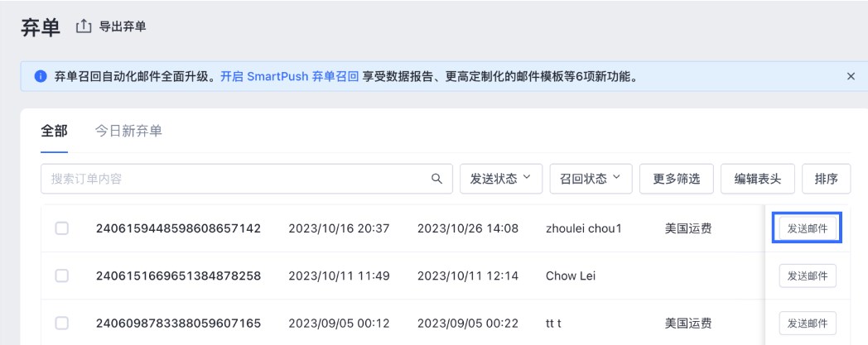868x345 pixels.
Task: Open the 召回状态 dropdown filter
Action: click(591, 178)
